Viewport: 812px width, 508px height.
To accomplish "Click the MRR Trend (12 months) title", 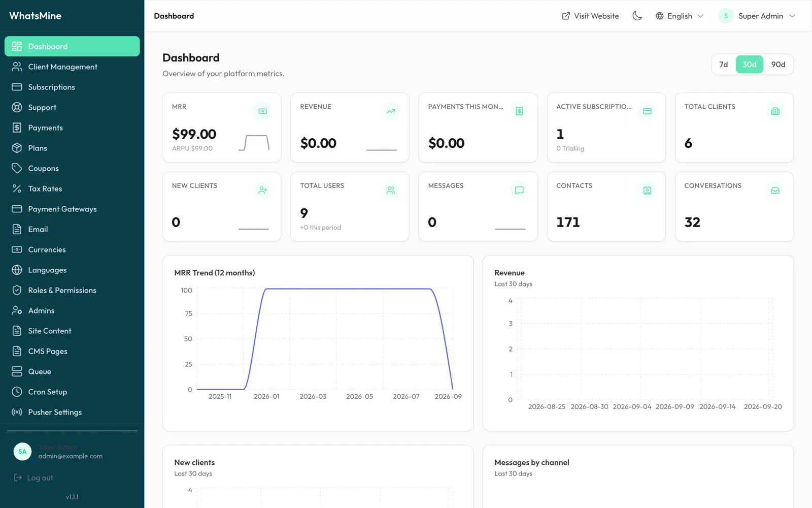I will [x=215, y=273].
